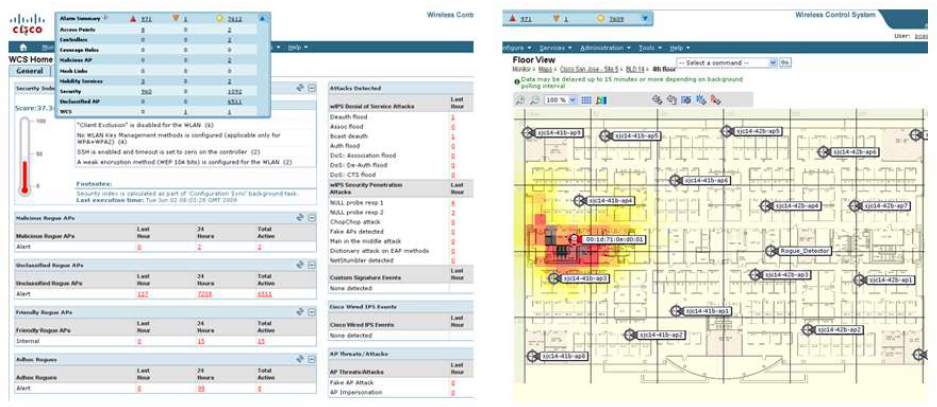
Task: Collapse the Malicious Rogue APs panel
Action: pyautogui.click(x=311, y=218)
